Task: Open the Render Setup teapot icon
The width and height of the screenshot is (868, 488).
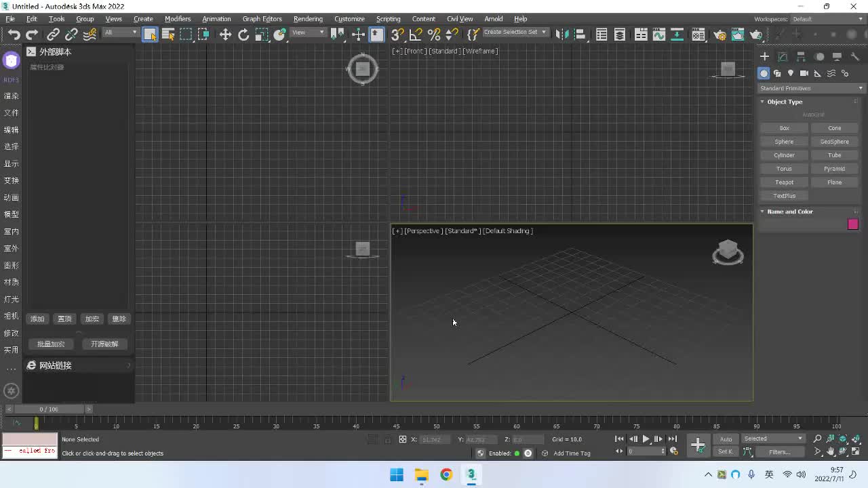Action: pyautogui.click(x=719, y=35)
